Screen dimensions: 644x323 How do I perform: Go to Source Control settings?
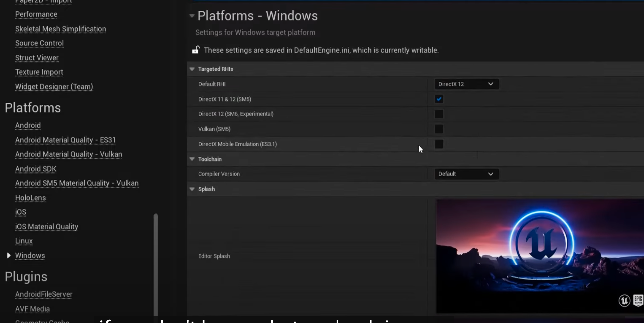click(x=39, y=43)
